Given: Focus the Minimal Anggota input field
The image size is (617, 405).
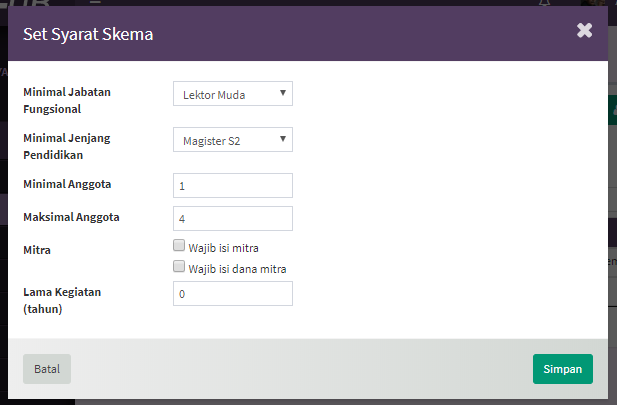Looking at the screenshot, I should click(x=233, y=185).
